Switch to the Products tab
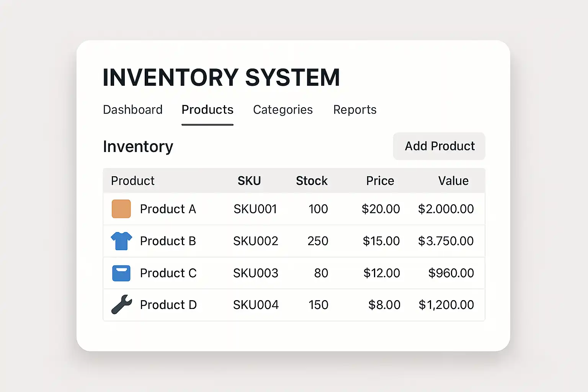 point(207,110)
